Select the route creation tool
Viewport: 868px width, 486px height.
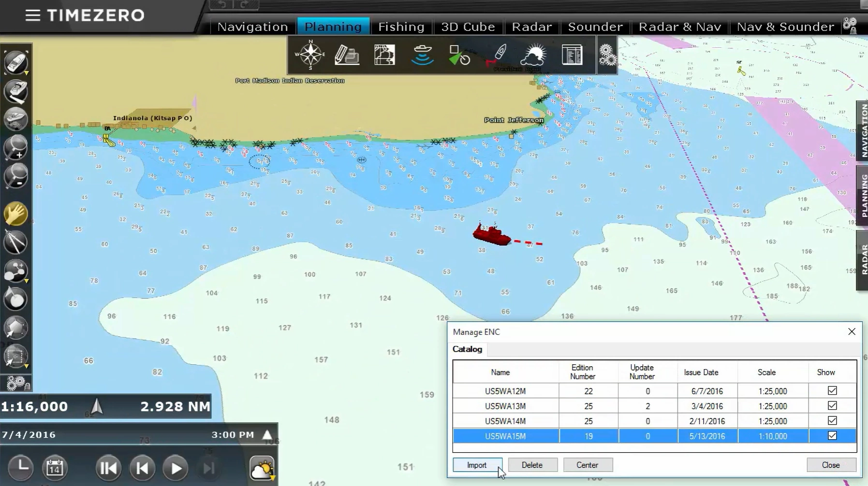[16, 271]
